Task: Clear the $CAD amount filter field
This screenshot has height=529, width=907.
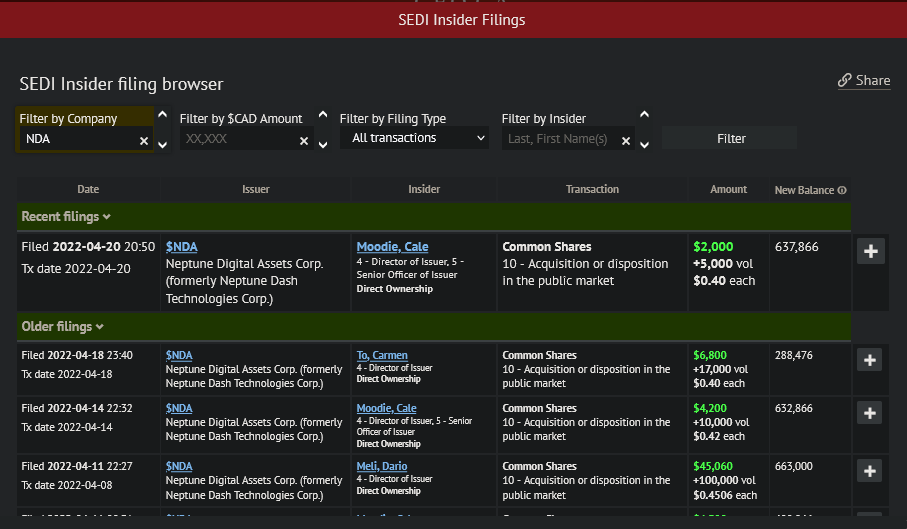Action: click(304, 142)
